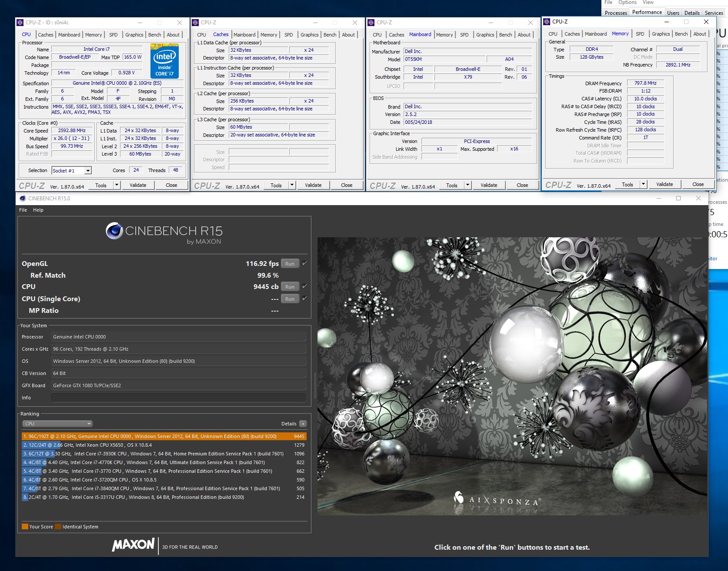Select ranking row Intel Xeon CPU X5650
The width and height of the screenshot is (728, 571).
(x=164, y=445)
